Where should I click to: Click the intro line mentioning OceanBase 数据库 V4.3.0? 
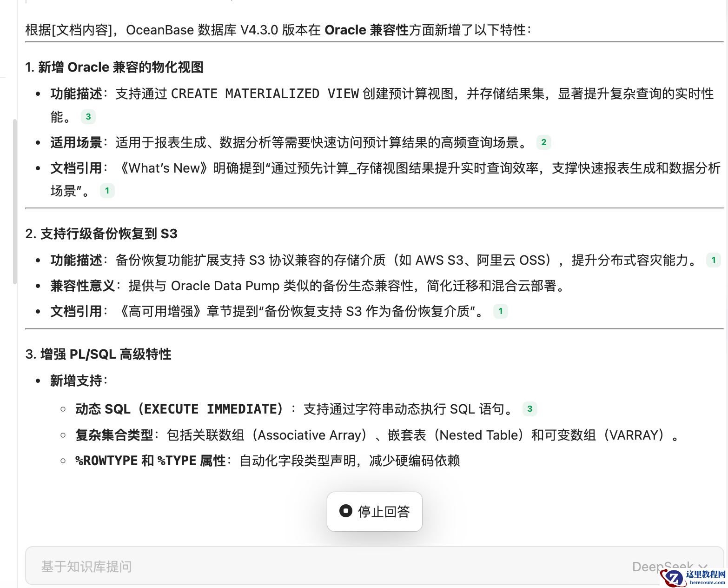point(278,30)
